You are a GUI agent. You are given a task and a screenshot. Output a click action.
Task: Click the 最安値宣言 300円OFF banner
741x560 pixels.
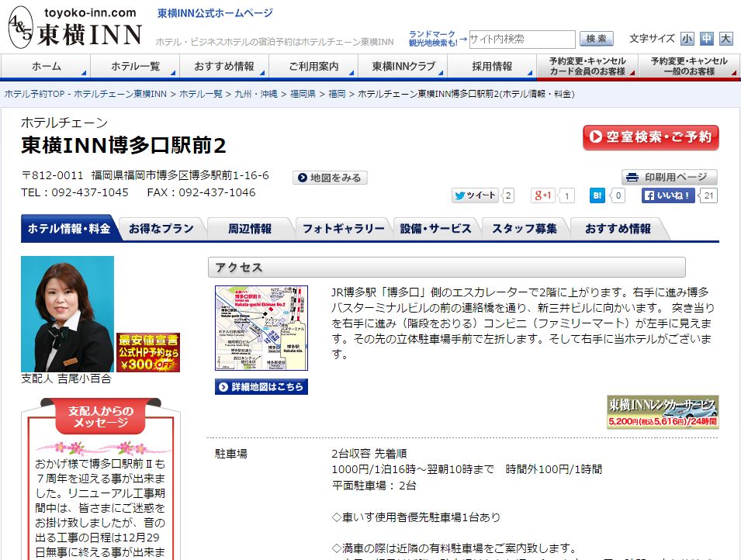click(x=148, y=352)
